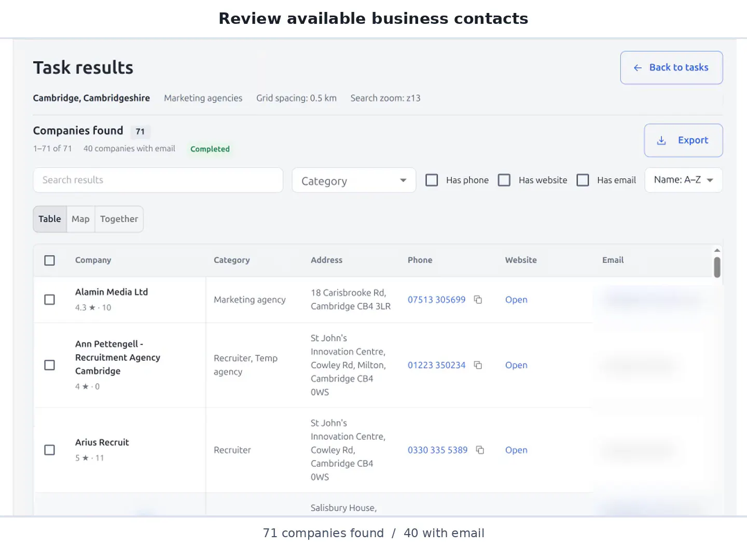Click the Recruiter, Temp agency category cell
The image size is (747, 560).
(245, 365)
